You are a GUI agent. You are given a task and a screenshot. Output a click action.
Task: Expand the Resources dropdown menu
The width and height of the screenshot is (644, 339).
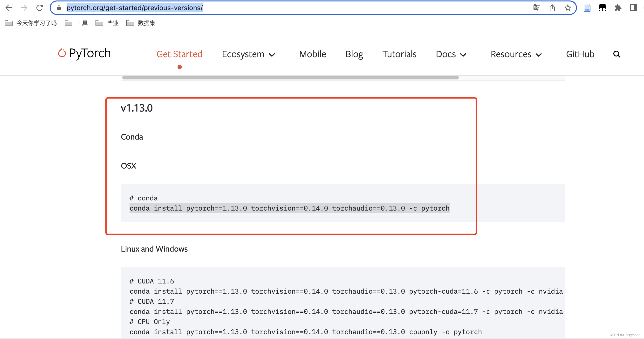[516, 54]
